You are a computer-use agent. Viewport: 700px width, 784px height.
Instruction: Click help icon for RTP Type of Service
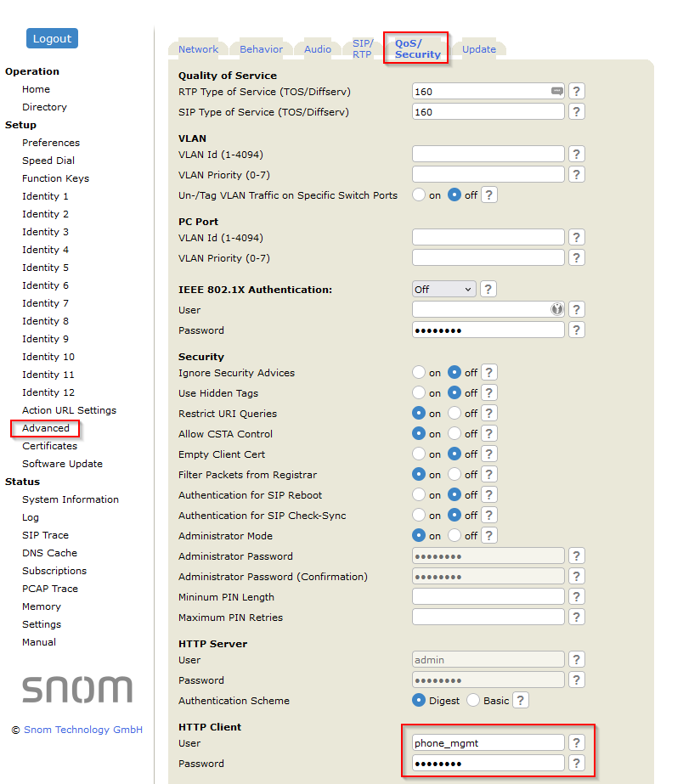577,91
